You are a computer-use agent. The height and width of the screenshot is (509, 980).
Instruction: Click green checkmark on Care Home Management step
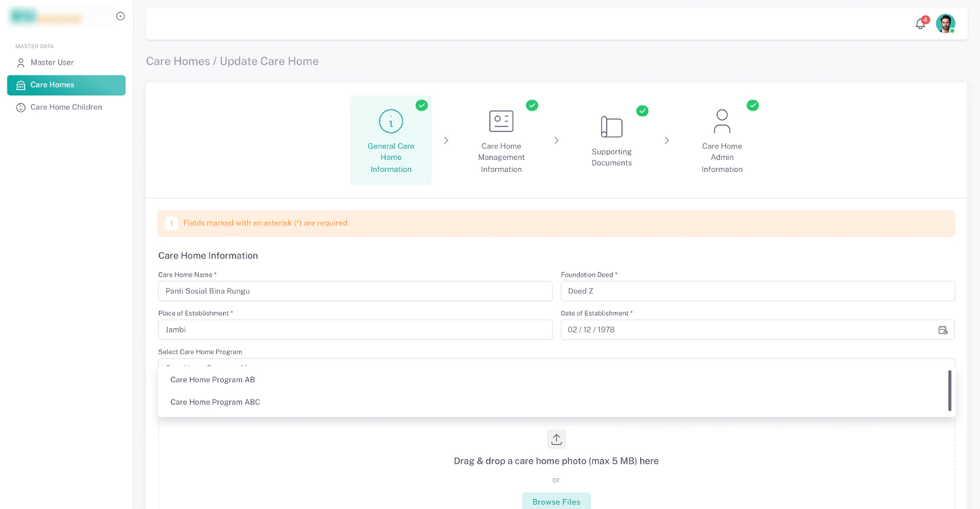click(x=532, y=106)
